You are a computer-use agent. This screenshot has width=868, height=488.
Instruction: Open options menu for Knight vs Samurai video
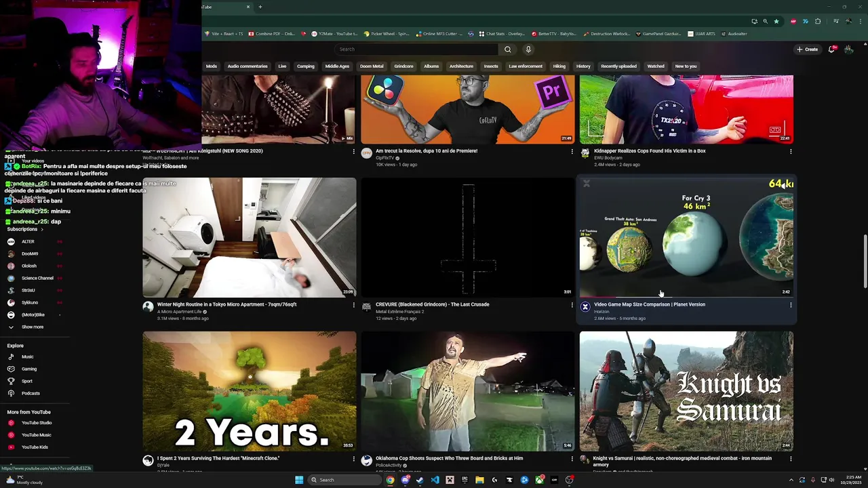tap(790, 459)
